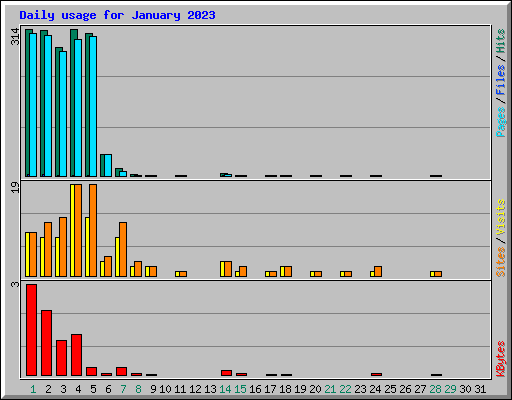Click the green day '15' label
The width and height of the screenshot is (512, 400).
click(x=240, y=389)
